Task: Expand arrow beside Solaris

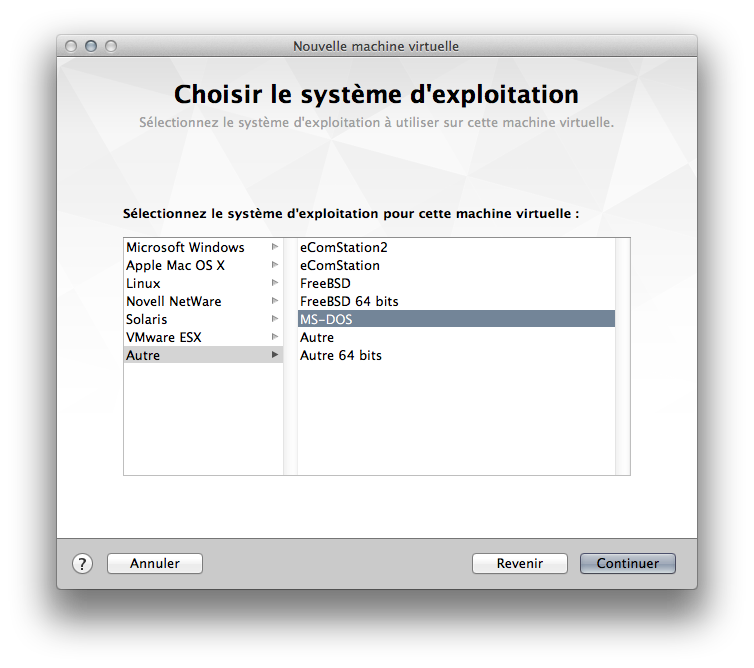Action: (275, 319)
